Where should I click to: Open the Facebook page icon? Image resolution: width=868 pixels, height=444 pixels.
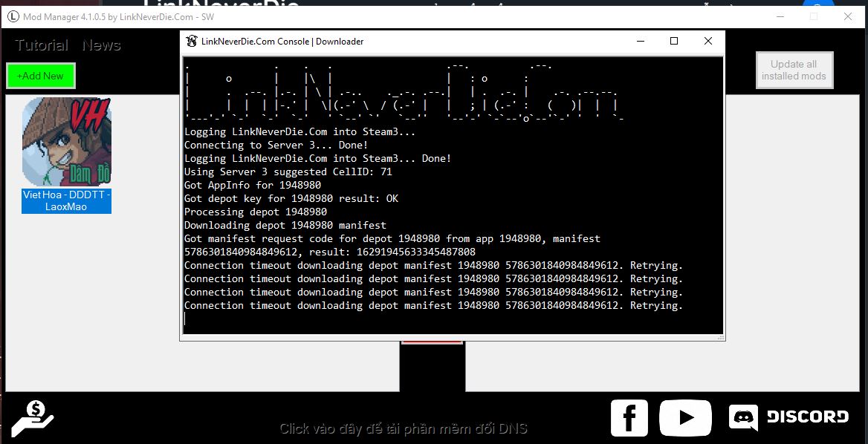coord(629,418)
